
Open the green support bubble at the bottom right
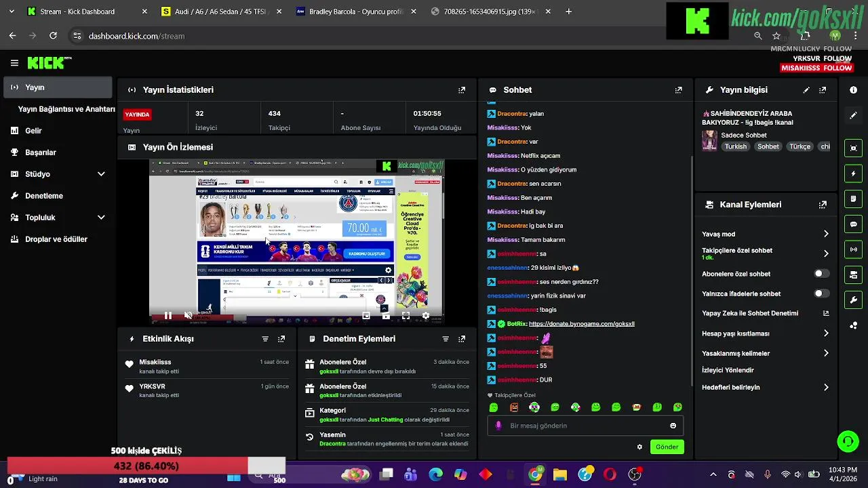848,442
